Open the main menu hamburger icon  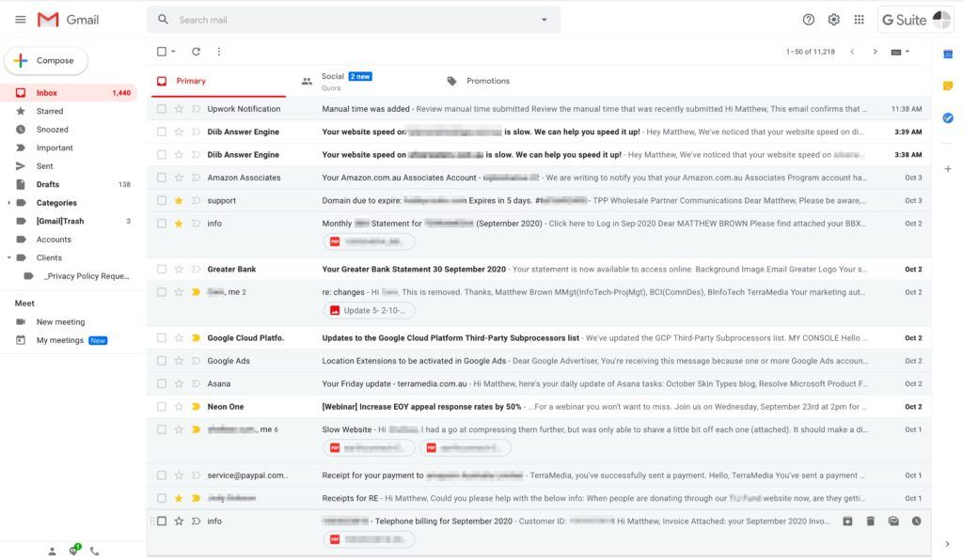click(21, 20)
